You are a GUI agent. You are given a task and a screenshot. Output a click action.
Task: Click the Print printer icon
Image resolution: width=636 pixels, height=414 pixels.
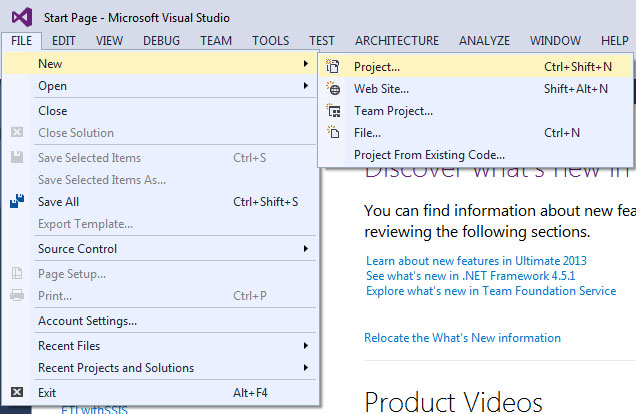click(17, 295)
